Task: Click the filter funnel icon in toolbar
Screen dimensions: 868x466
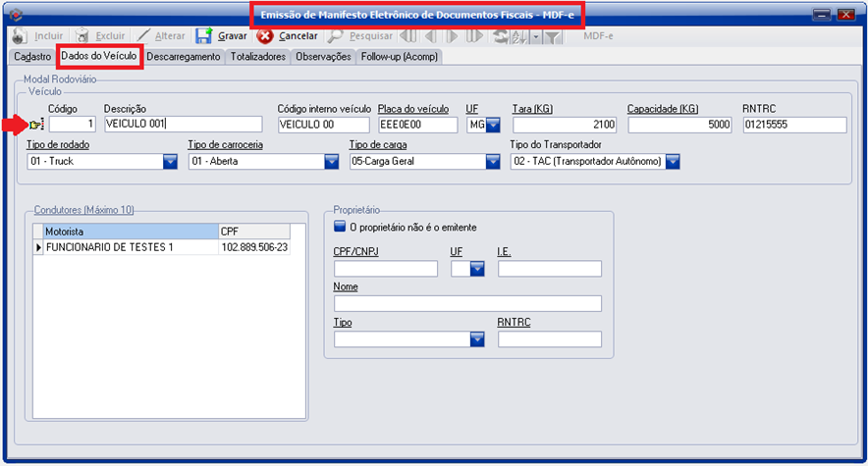Action: pyautogui.click(x=553, y=36)
